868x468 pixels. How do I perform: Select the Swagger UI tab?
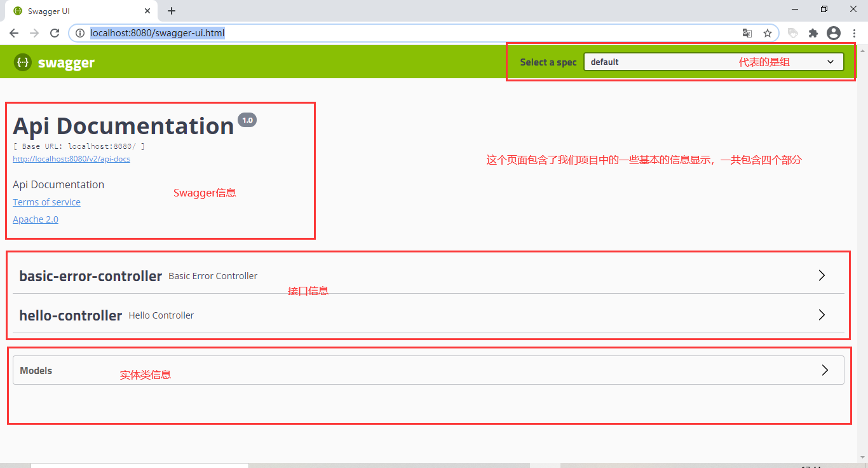[x=81, y=11]
